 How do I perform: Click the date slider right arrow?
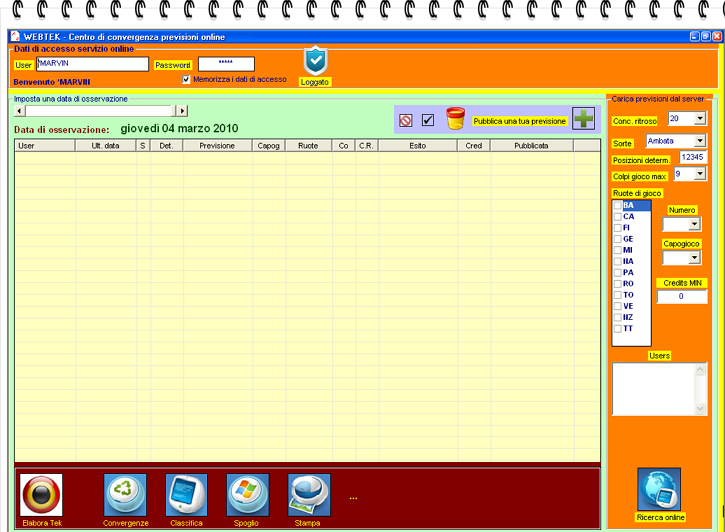point(182,111)
